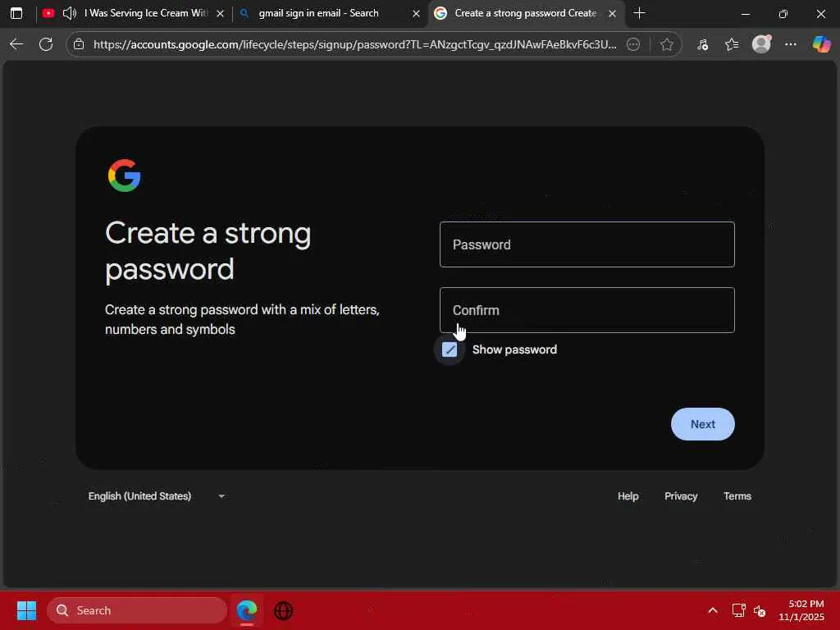Switch to gmail sign in email Search tab
This screenshot has width=840, height=630.
pos(330,13)
